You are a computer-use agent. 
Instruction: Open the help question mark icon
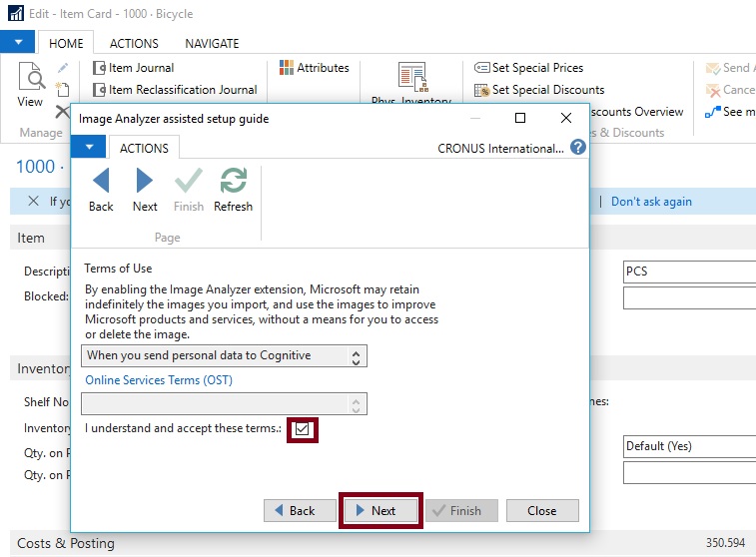pos(577,148)
